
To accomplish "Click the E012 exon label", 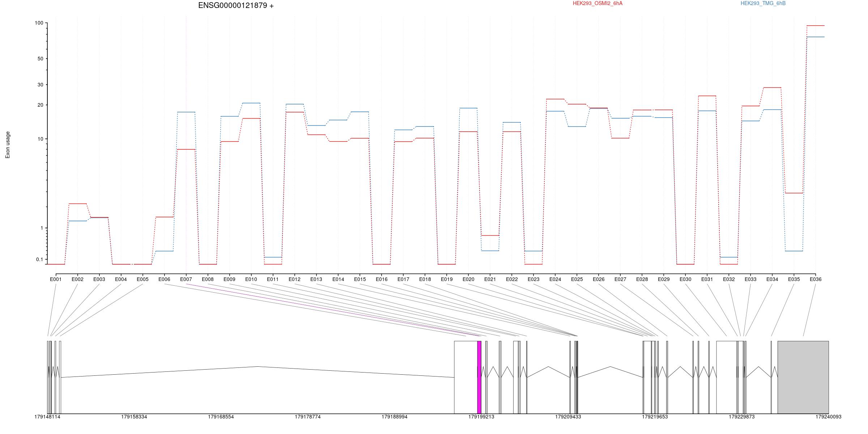I will pos(294,279).
